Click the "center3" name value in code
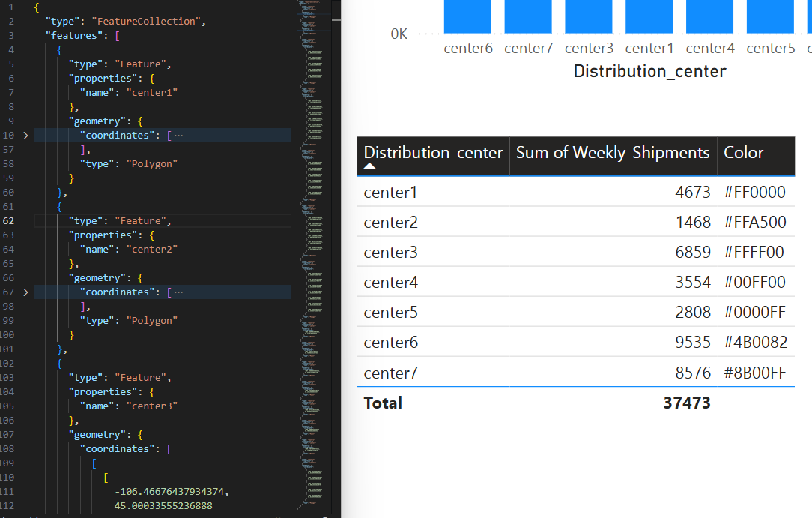812x518 pixels. (152, 406)
